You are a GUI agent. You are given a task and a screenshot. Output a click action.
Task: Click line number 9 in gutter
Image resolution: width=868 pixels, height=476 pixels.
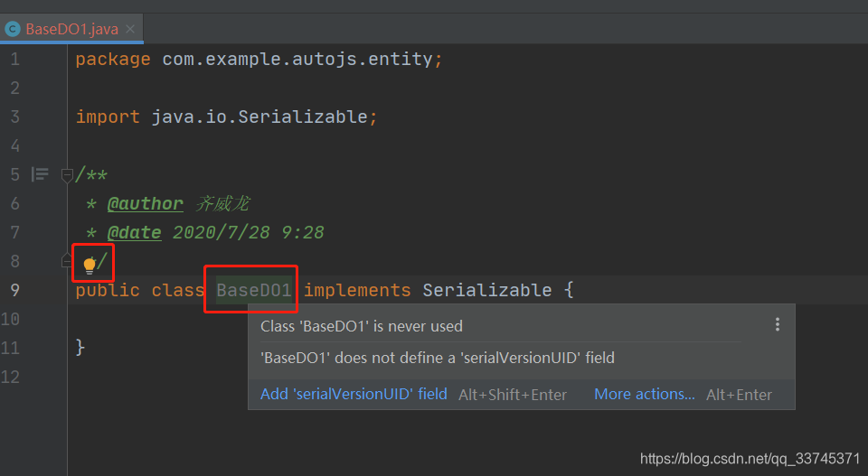click(x=15, y=290)
